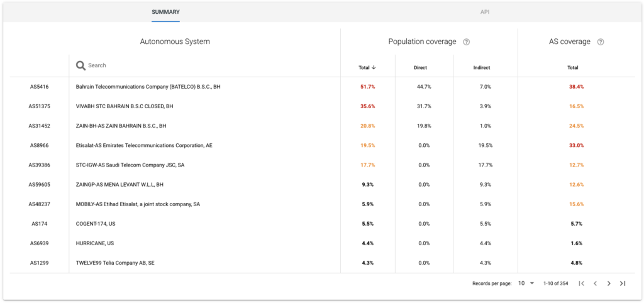Toggle sort arrow on population Total column
The image size is (644, 303).
tap(374, 67)
